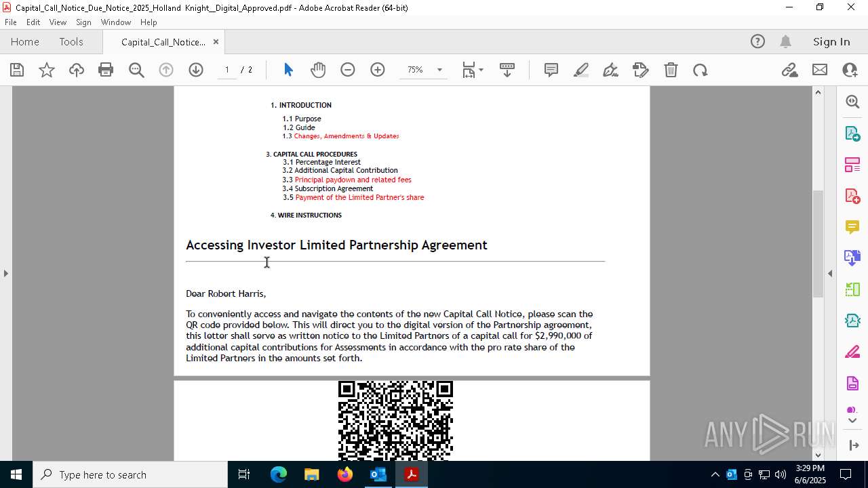868x488 pixels.
Task: Open the Comment tool in sidebar
Action: (852, 227)
